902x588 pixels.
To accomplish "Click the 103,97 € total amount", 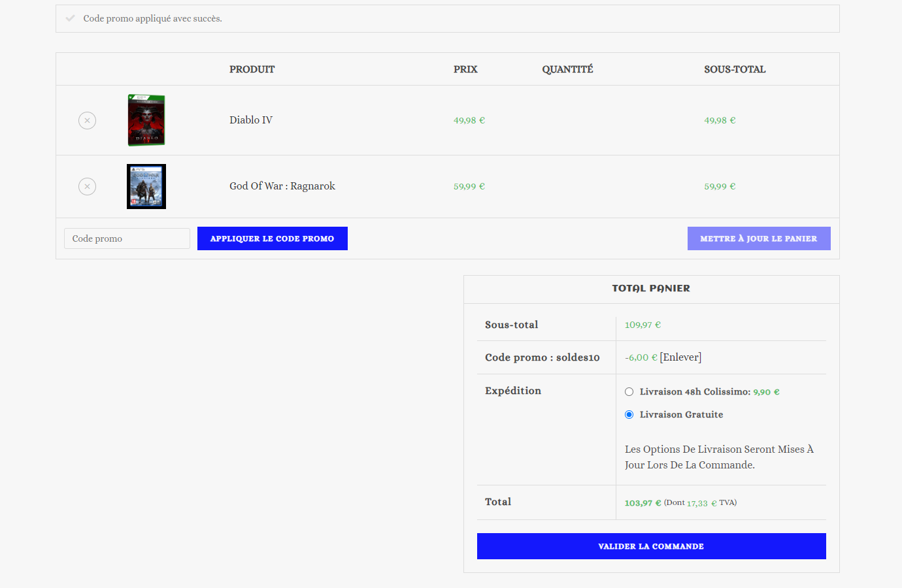I will pos(643,503).
